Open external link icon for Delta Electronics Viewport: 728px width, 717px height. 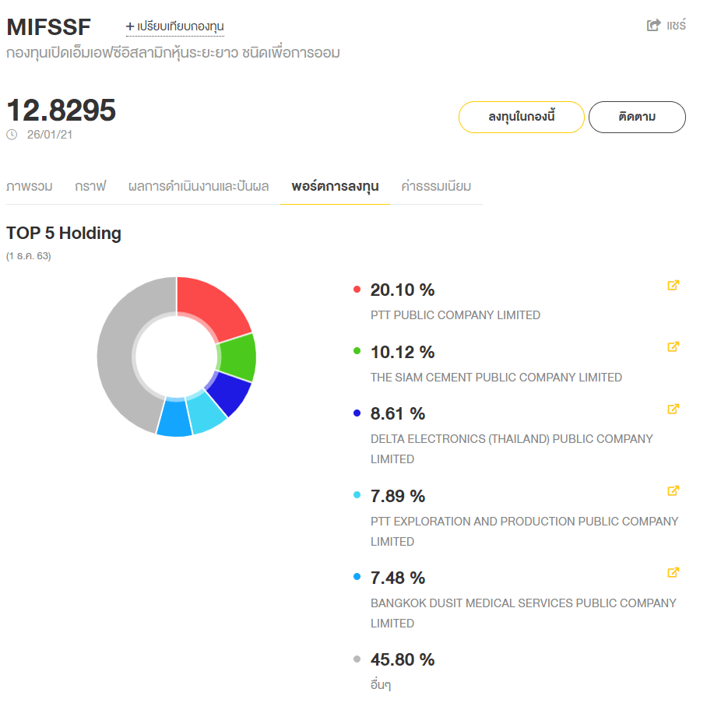coord(673,409)
